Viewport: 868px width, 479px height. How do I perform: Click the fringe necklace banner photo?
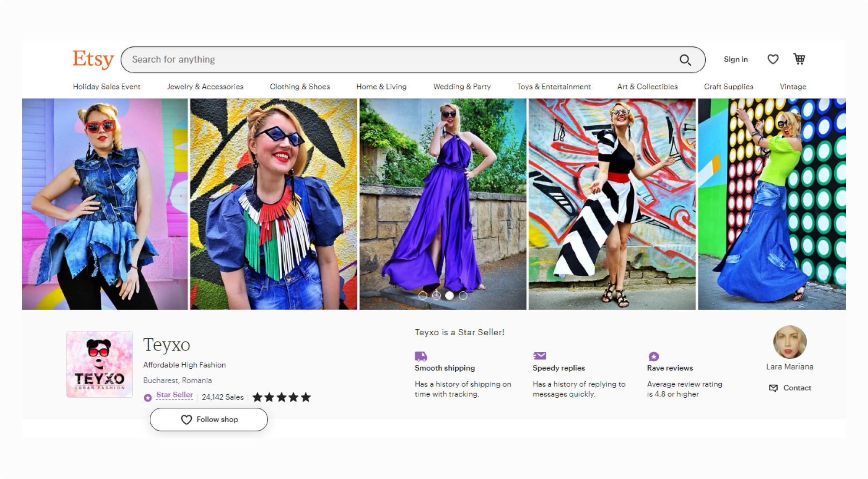[274, 204]
